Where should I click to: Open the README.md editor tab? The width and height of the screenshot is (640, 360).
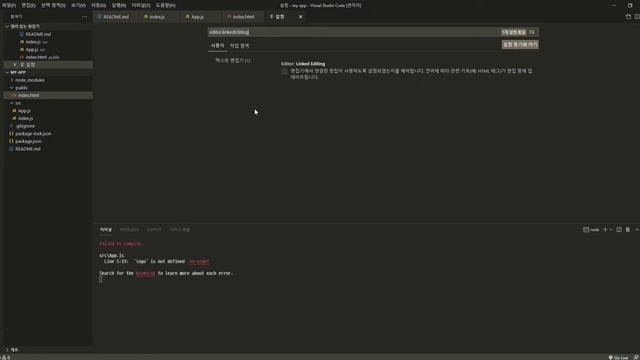[116, 17]
